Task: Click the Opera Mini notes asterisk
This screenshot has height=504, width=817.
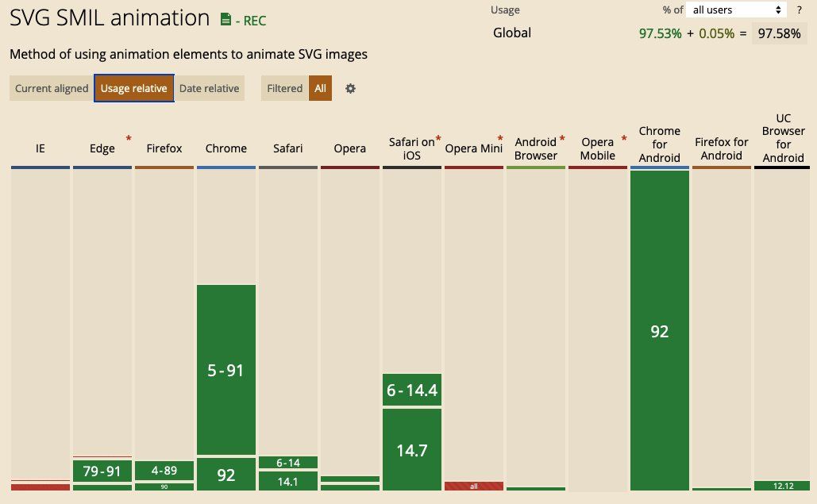Action: (500, 138)
